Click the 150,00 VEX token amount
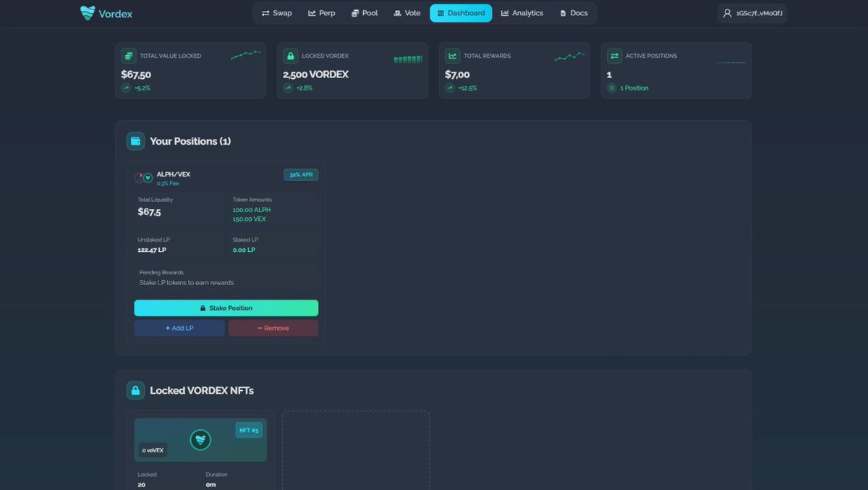 point(250,219)
